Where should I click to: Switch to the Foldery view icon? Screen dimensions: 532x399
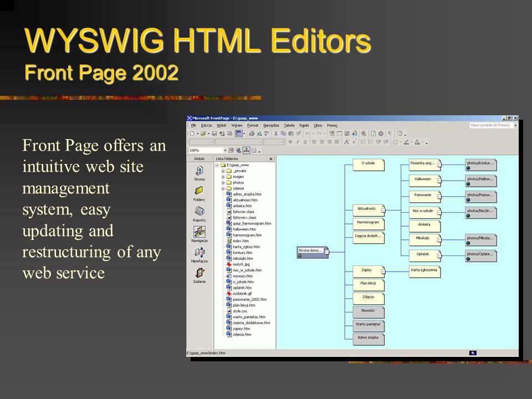coord(199,193)
